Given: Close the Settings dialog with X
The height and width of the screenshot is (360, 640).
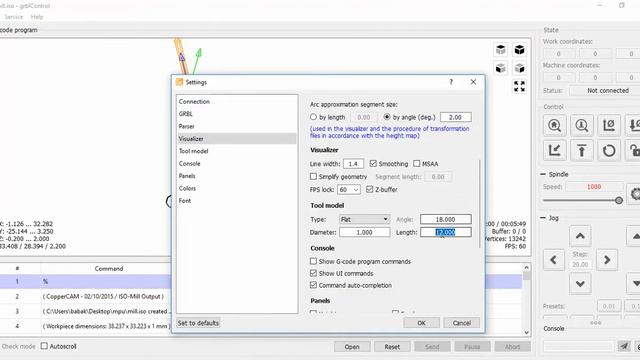Looking at the screenshot, I should (x=473, y=82).
